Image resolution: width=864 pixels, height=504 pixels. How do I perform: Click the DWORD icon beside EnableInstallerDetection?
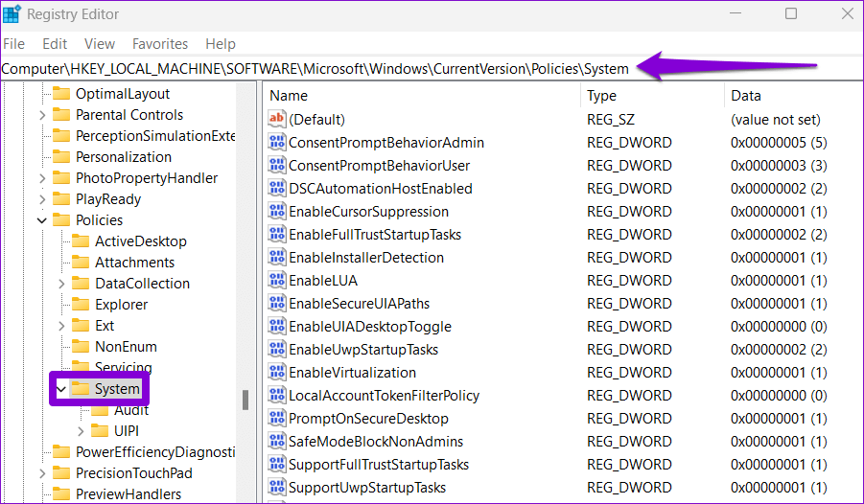point(276,257)
